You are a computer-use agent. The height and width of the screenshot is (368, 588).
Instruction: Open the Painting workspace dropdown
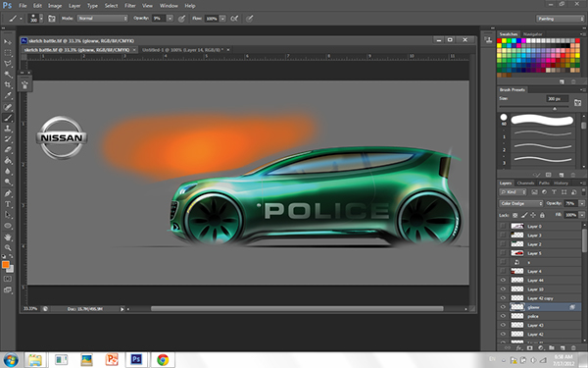tap(560, 19)
